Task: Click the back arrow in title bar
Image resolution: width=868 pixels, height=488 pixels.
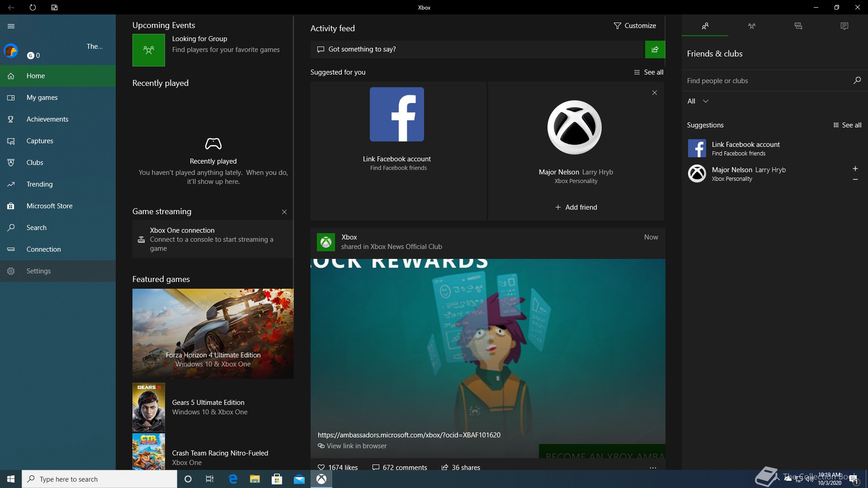Action: point(11,7)
